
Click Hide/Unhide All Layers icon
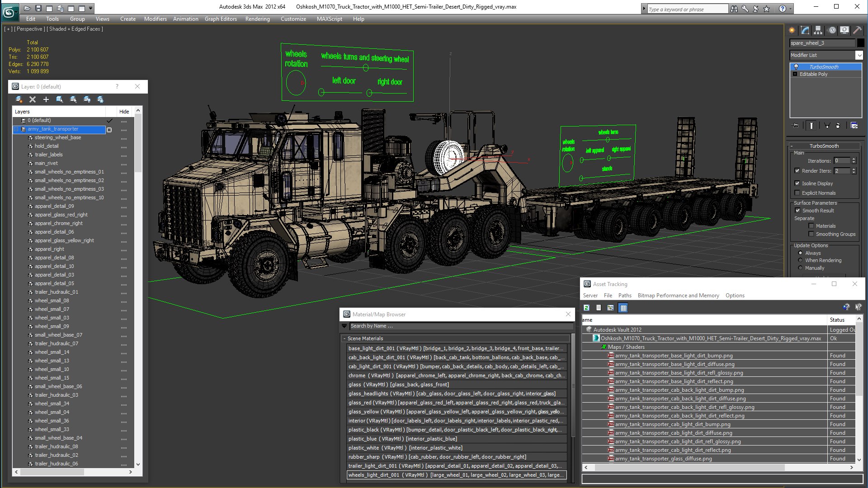(87, 99)
